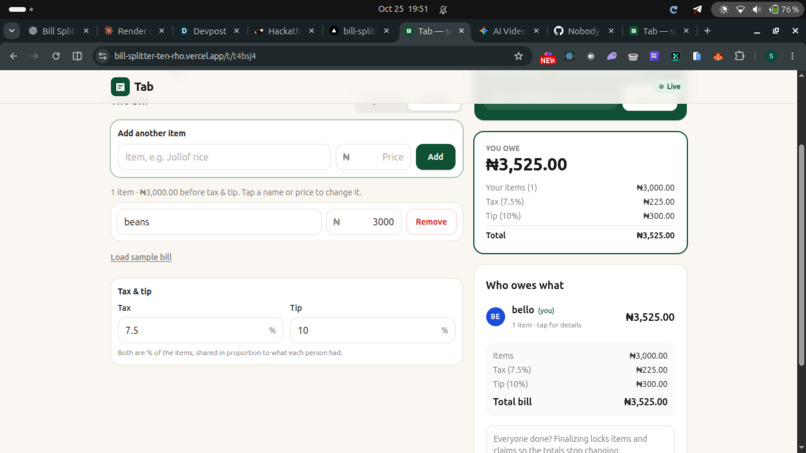Click the Tax & tip heading

tap(135, 291)
